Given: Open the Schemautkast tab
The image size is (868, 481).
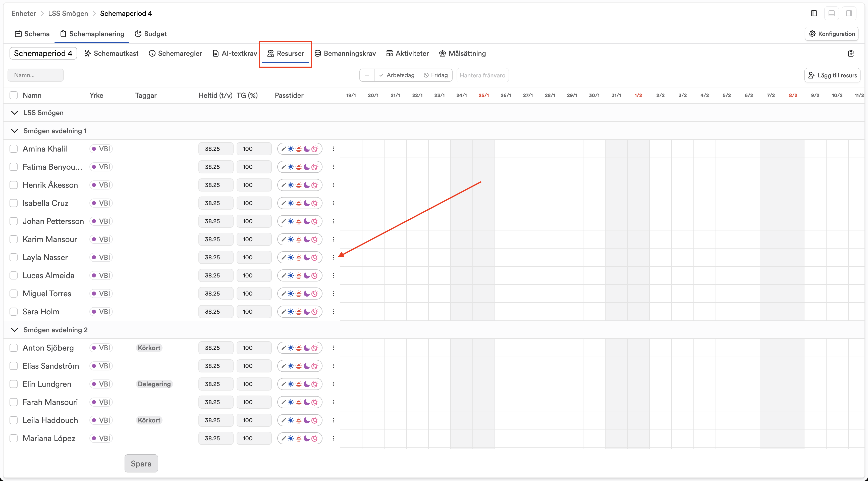Looking at the screenshot, I should [x=112, y=53].
